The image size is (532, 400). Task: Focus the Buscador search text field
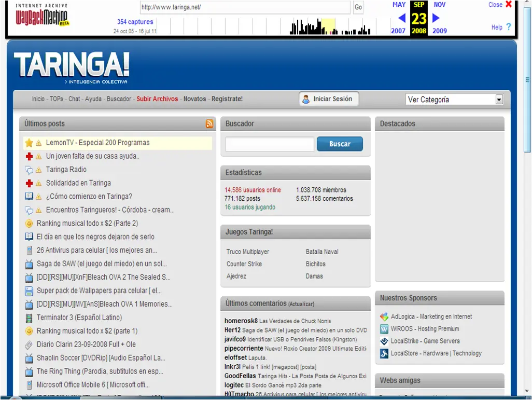click(x=270, y=144)
